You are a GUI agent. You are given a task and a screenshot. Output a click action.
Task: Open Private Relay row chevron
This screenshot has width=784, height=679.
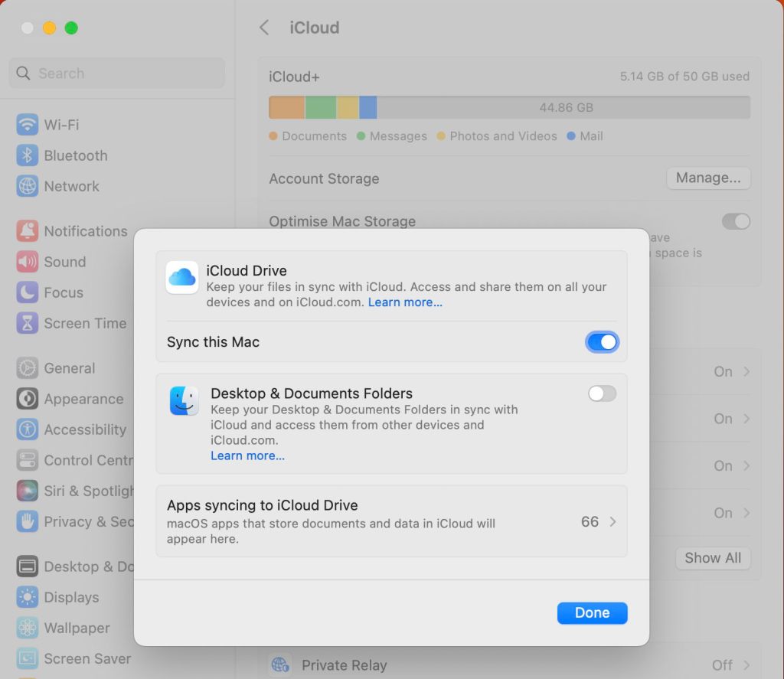746,665
